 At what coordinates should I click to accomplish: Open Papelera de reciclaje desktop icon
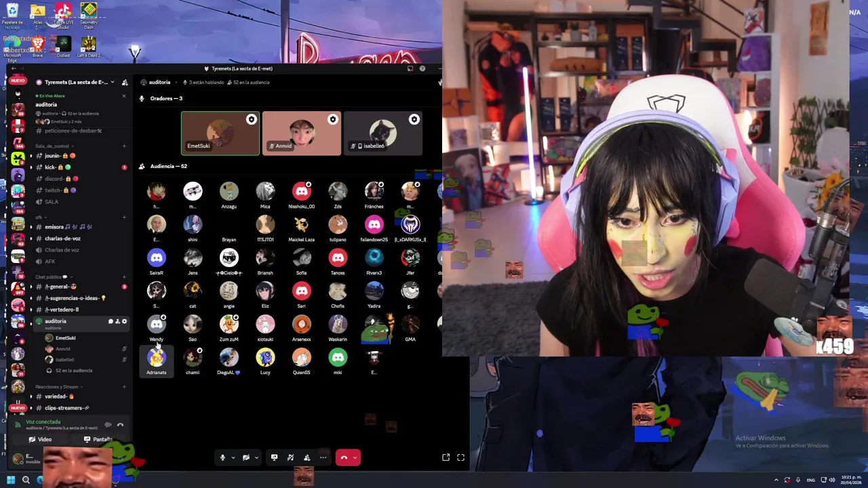point(12,16)
